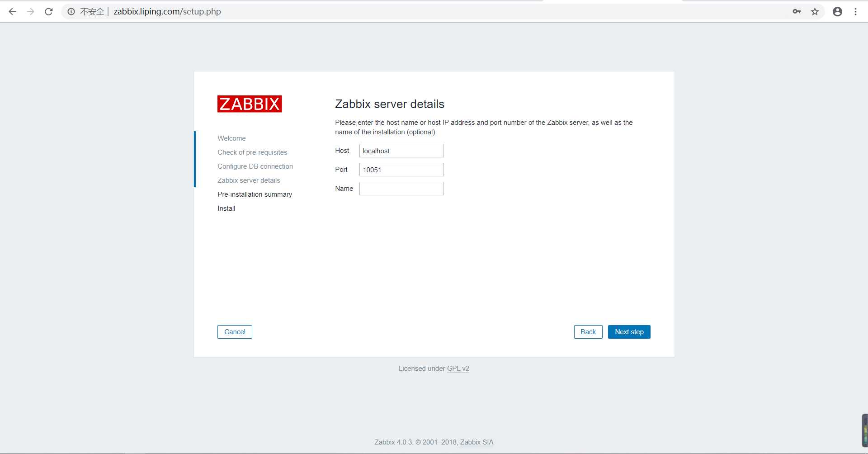View site info via the not-secure icon
Screen dimensions: 868x454
tap(71, 12)
